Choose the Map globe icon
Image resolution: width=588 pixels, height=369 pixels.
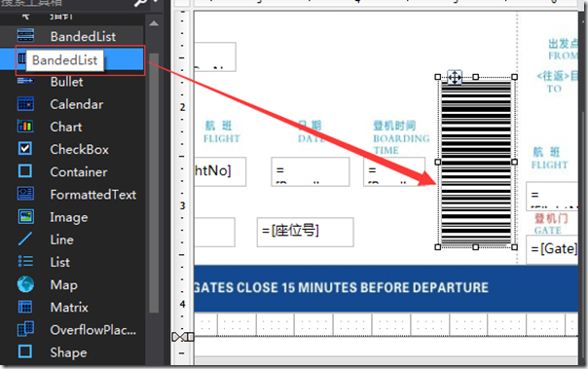[x=25, y=284]
